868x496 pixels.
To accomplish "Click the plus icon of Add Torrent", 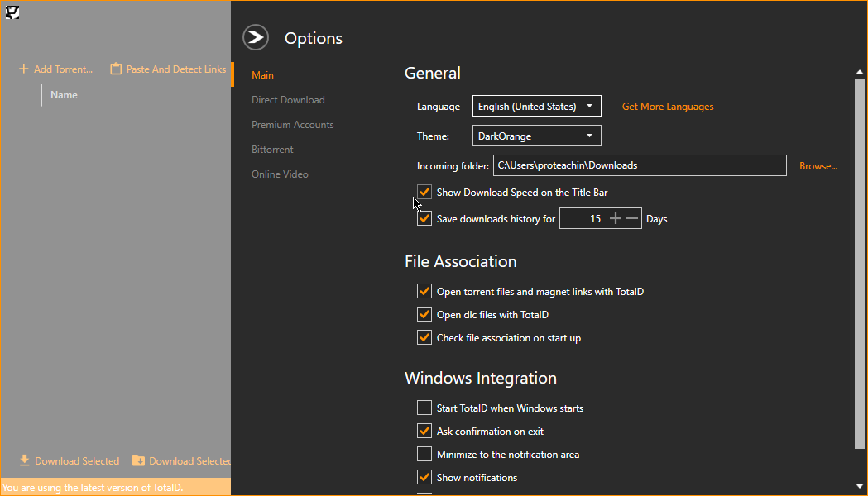I will [x=24, y=69].
